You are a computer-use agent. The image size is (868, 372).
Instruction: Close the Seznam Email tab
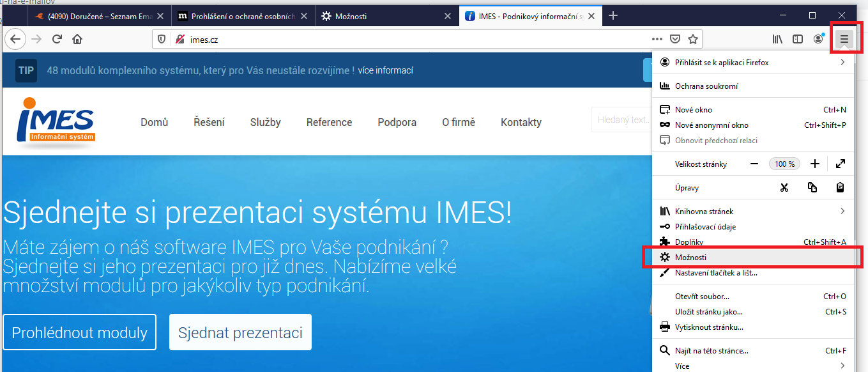click(x=160, y=17)
